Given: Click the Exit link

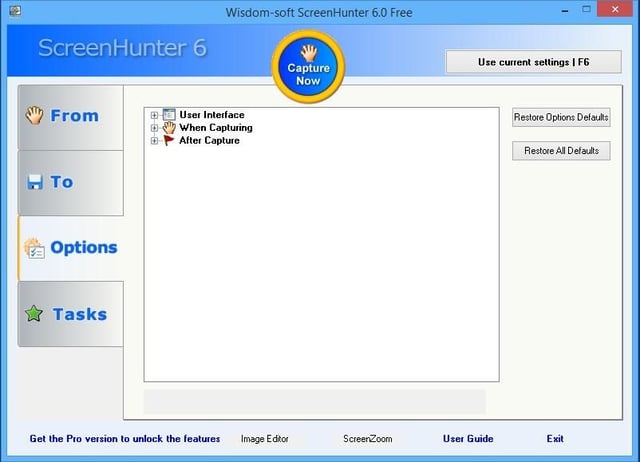Looking at the screenshot, I should point(555,439).
